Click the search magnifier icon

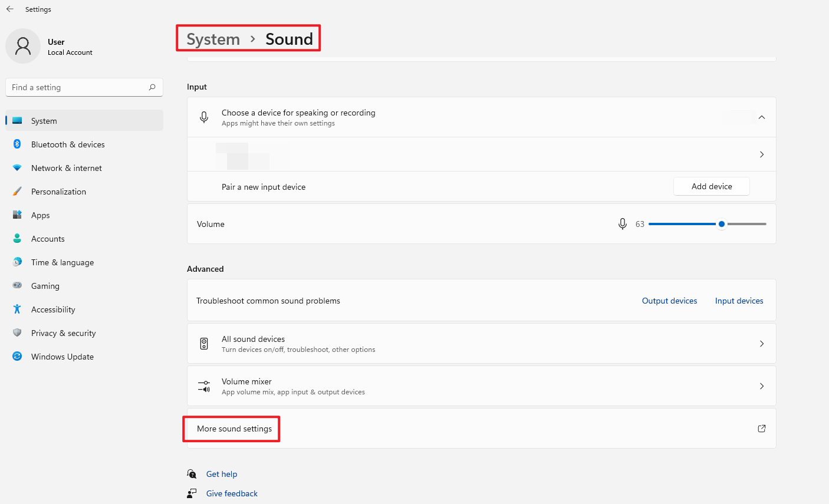152,87
